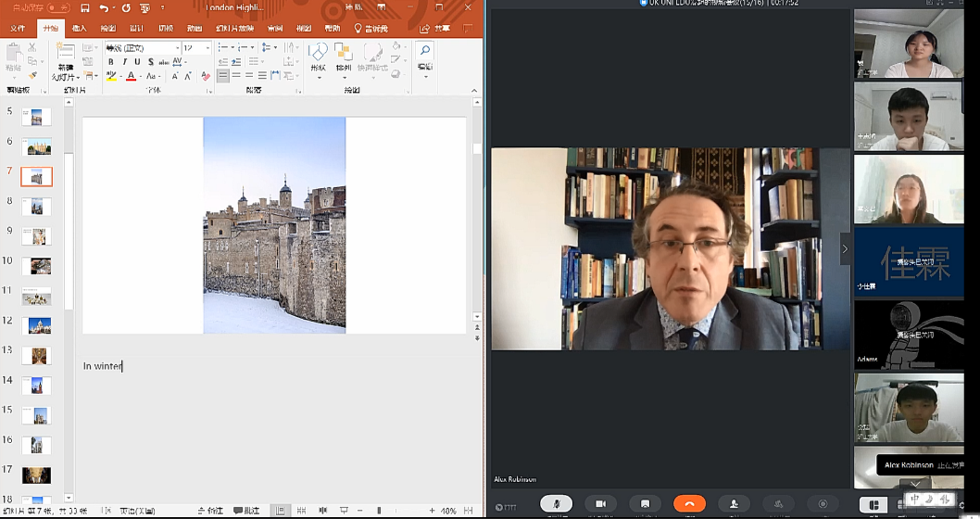Image resolution: width=980 pixels, height=519 pixels.
Task: Switch to the Design ribbon tab
Action: (x=136, y=29)
